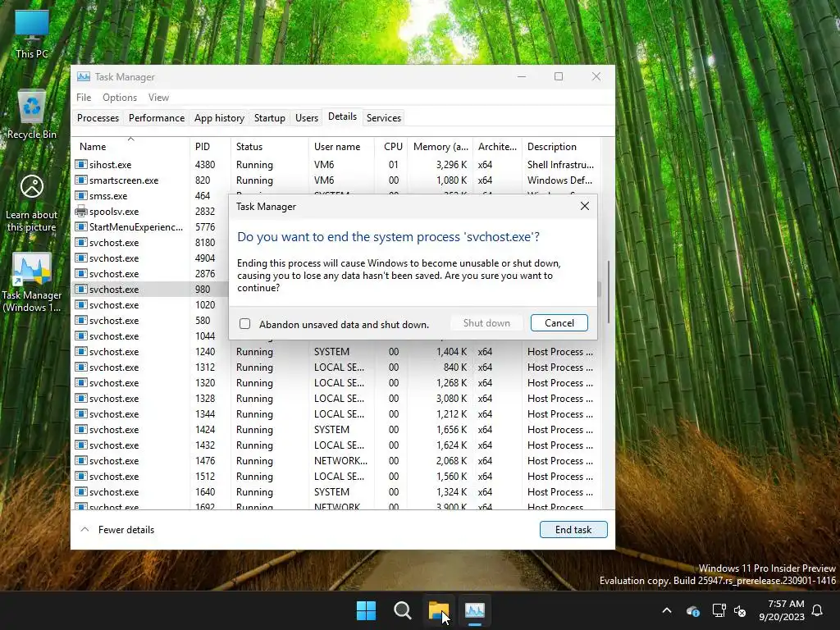Switch to the Processes tab
Image resolution: width=840 pixels, height=630 pixels.
click(98, 118)
